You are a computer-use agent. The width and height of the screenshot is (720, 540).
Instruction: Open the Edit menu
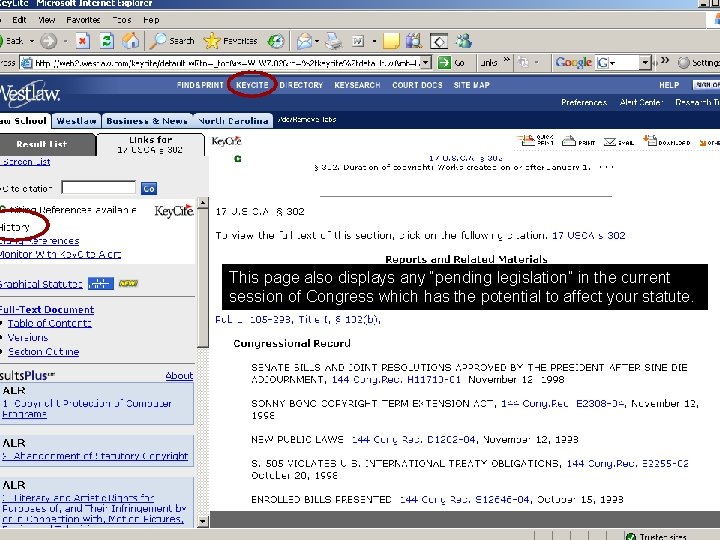(x=19, y=20)
